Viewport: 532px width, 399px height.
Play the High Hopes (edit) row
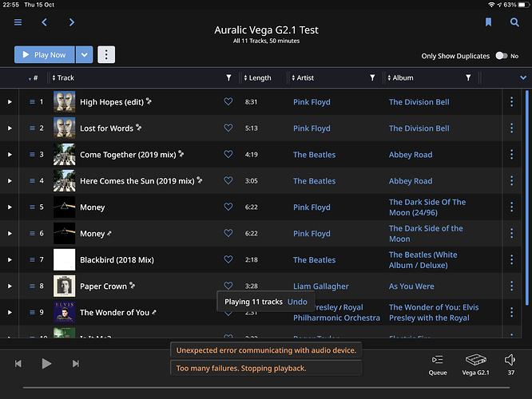10,101
